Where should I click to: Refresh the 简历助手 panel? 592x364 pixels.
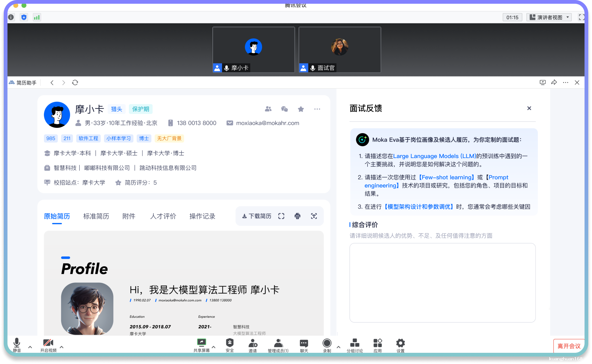[75, 83]
